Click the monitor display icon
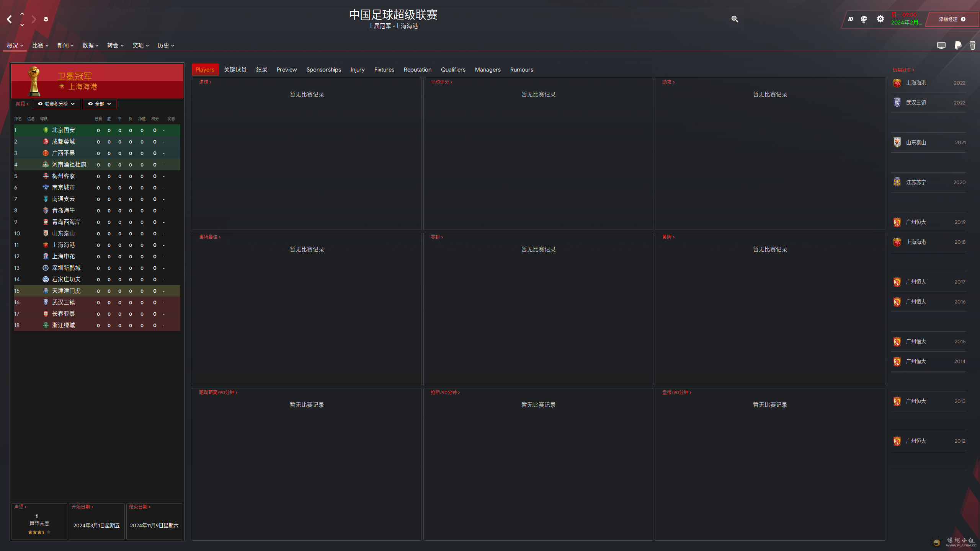This screenshot has height=551, width=980. [941, 46]
